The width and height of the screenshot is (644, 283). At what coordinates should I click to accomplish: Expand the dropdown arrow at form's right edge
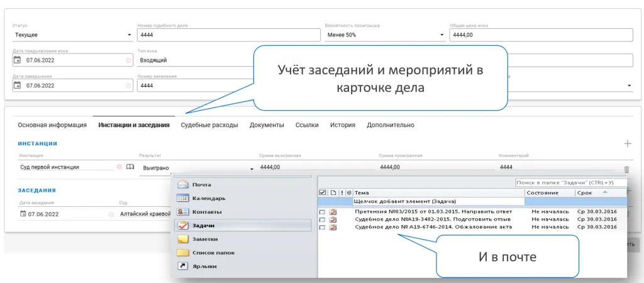tap(630, 86)
